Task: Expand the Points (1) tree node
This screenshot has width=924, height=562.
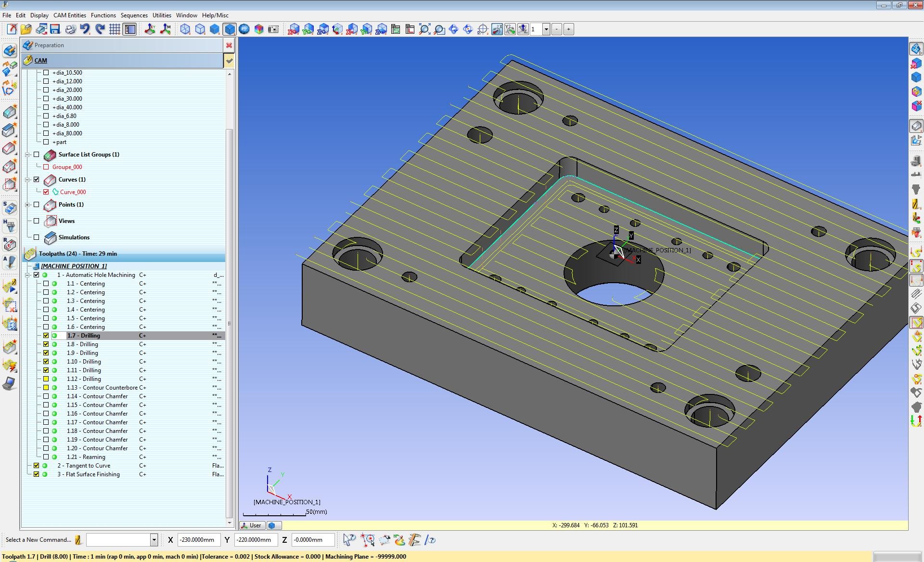Action: [27, 205]
